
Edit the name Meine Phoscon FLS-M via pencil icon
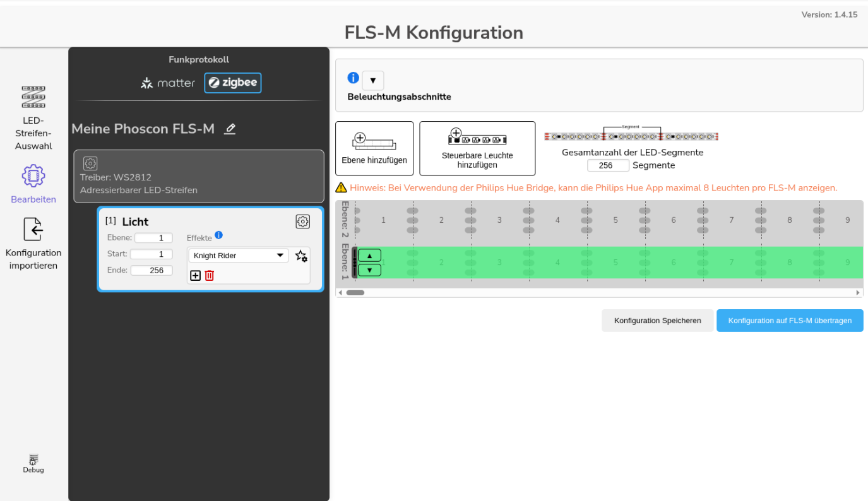(230, 129)
